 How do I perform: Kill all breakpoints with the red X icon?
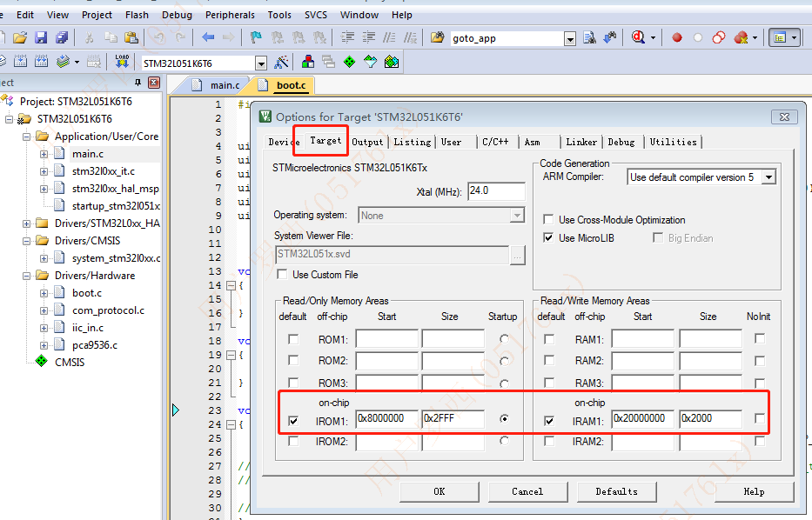coord(741,37)
